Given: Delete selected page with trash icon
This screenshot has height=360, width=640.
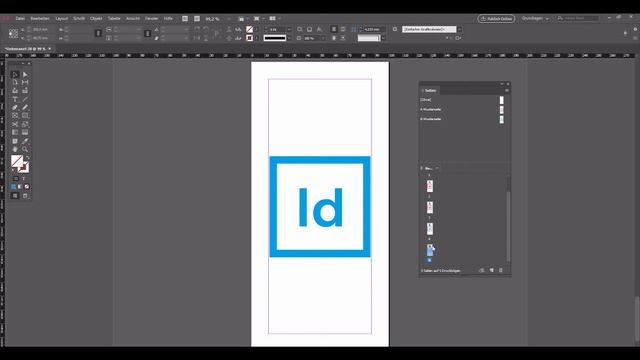Looking at the screenshot, I should [x=501, y=270].
